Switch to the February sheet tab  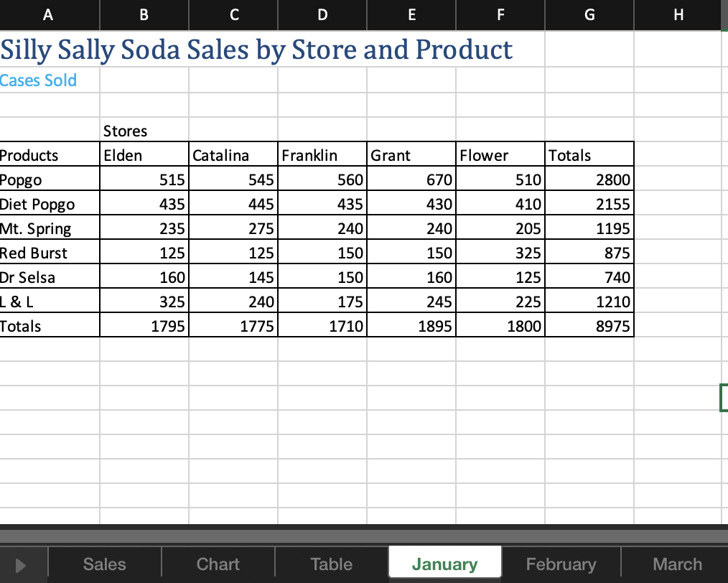coord(561,564)
